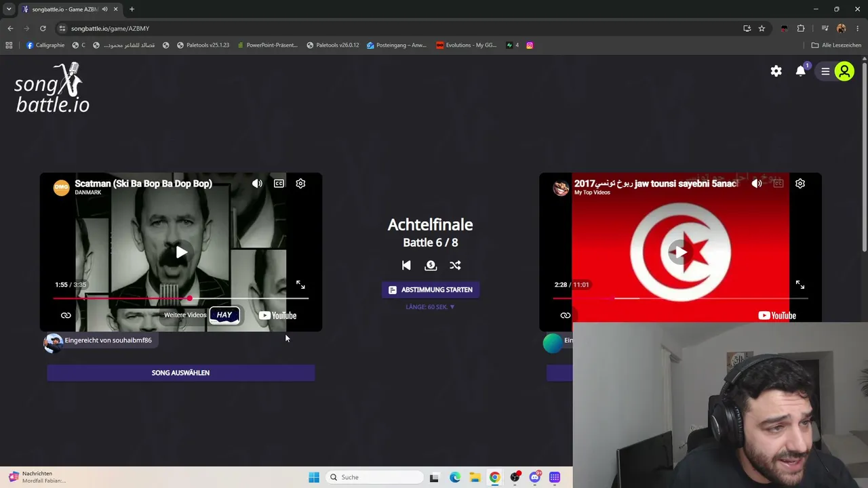Click the address bar URL

tap(110, 28)
